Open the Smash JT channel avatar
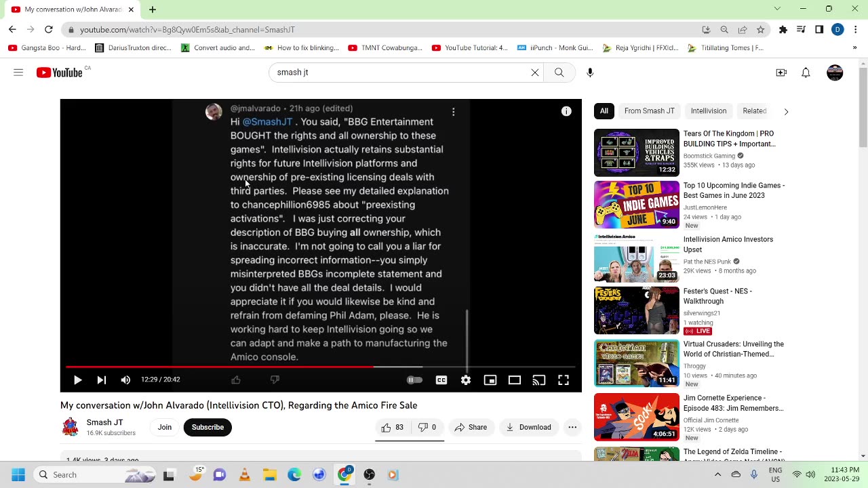This screenshot has height=488, width=868. pos(71,427)
